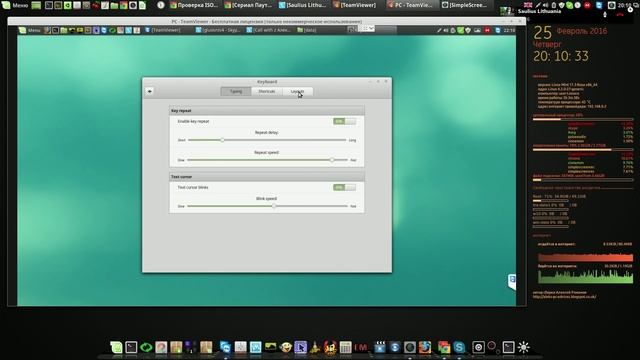Screen dimensions: 640x360
Task: Click the microphone icon in Skype call bar
Action: (605, 15)
